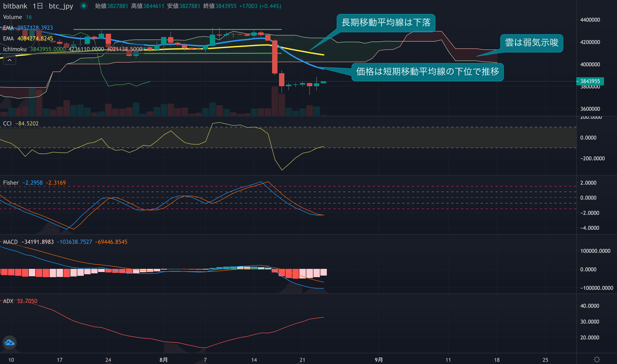The width and height of the screenshot is (617, 364).
Task: Open chart settings gear on time axis
Action: [x=597, y=360]
